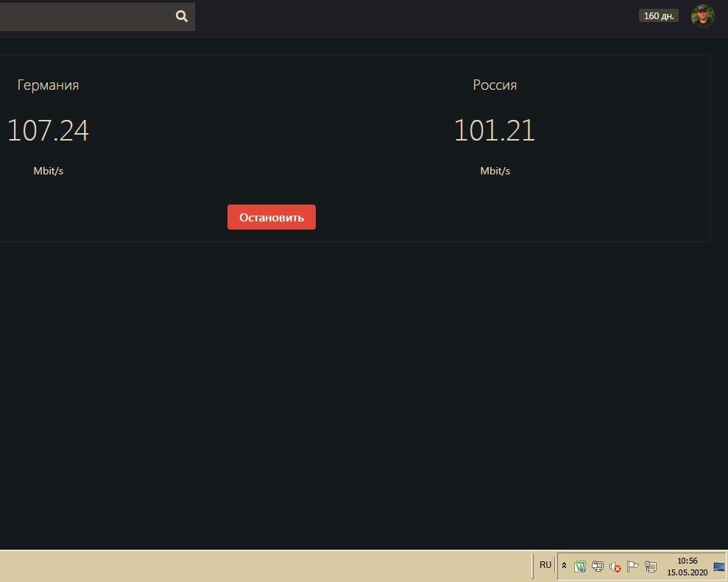Stop the test with the Остановить button
Screen dimensions: 728x582
(271, 217)
